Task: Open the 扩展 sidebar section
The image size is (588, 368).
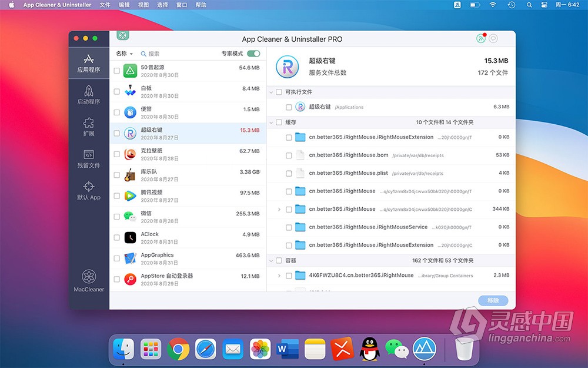Action: point(89,127)
